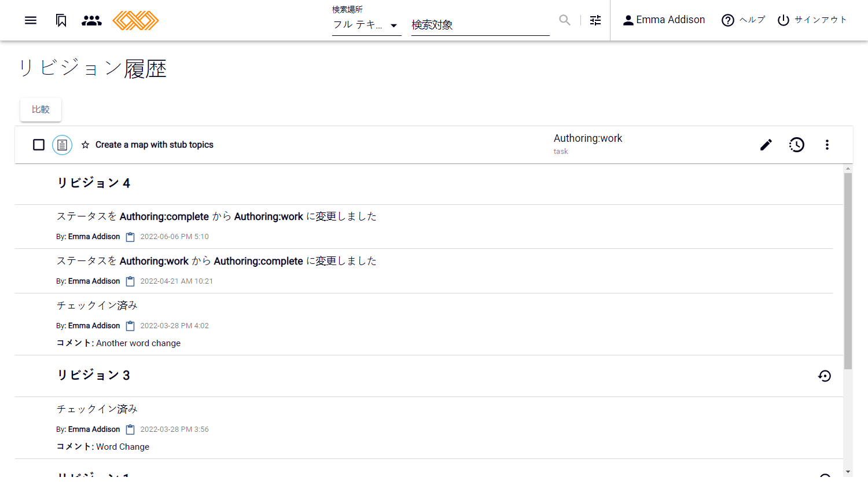Image resolution: width=868 pixels, height=492 pixels.
Task: Click the revision list scrollbar thumb
Action: (848, 271)
